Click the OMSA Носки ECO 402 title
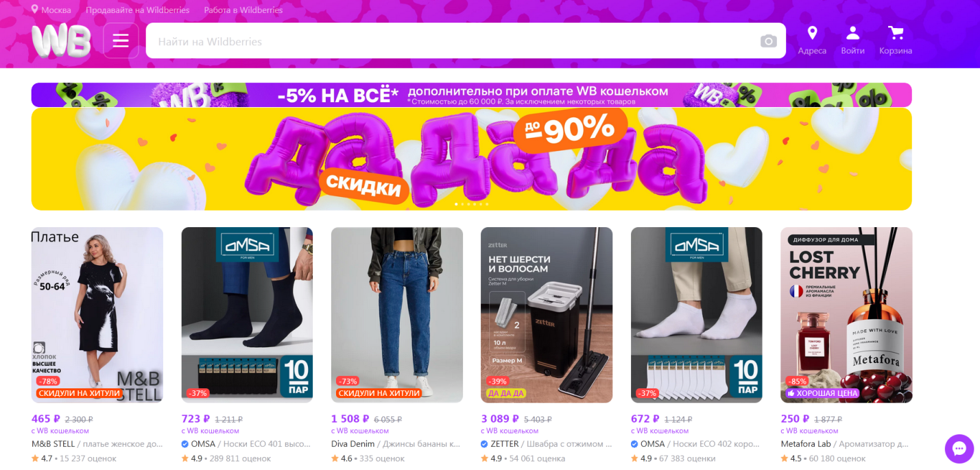This screenshot has width=980, height=470. [x=696, y=444]
